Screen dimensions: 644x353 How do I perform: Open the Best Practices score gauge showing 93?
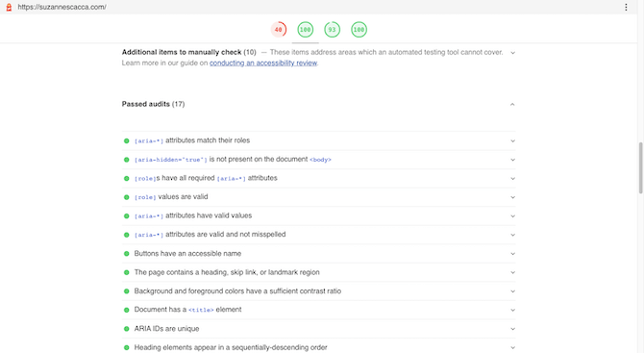332,30
